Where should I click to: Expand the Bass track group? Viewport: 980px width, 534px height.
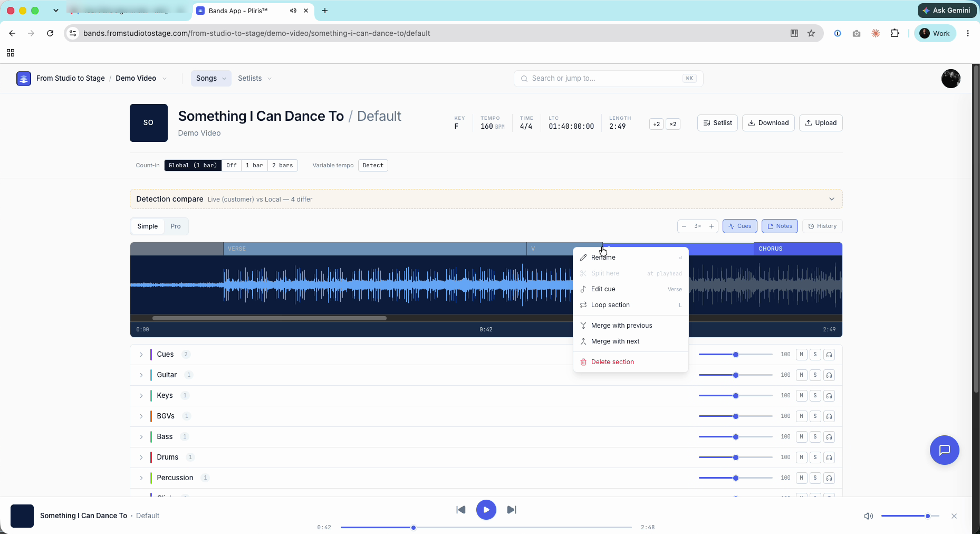click(141, 437)
